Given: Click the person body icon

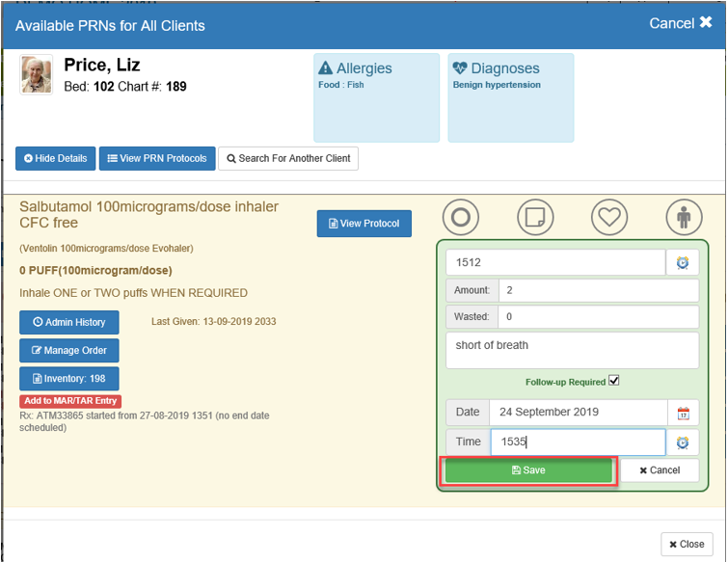Looking at the screenshot, I should click(x=684, y=218).
